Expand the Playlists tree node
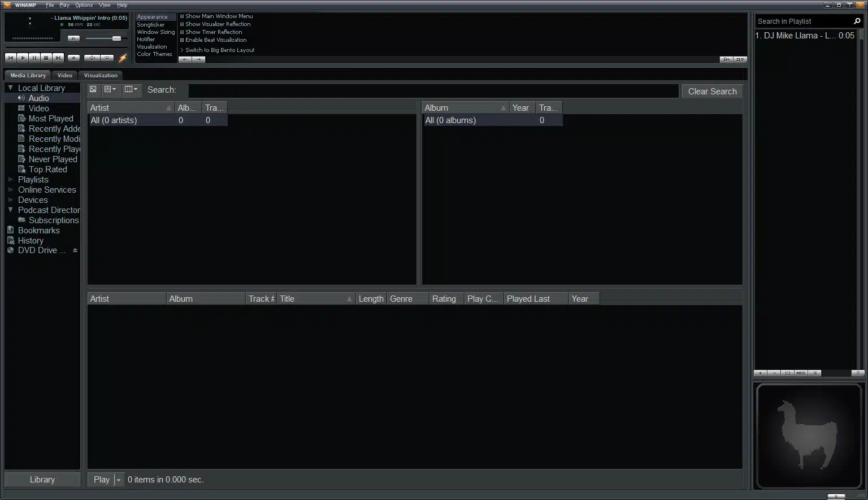The width and height of the screenshot is (868, 500). 10,180
